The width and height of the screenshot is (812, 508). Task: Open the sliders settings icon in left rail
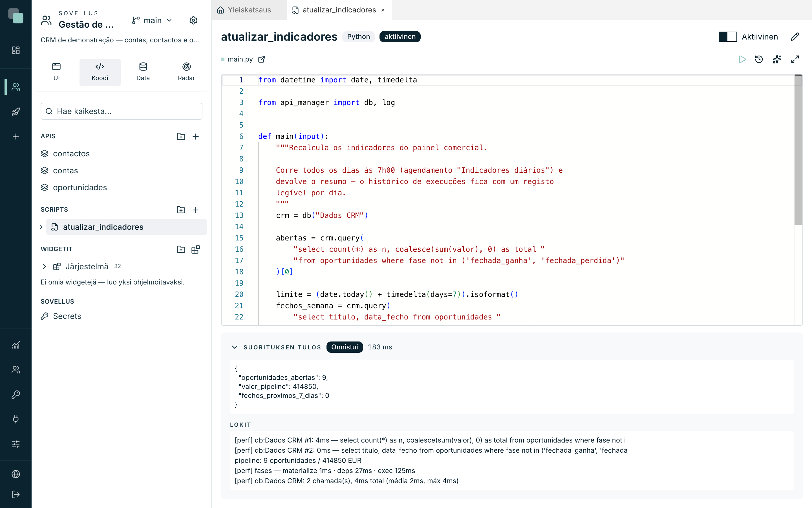16,444
